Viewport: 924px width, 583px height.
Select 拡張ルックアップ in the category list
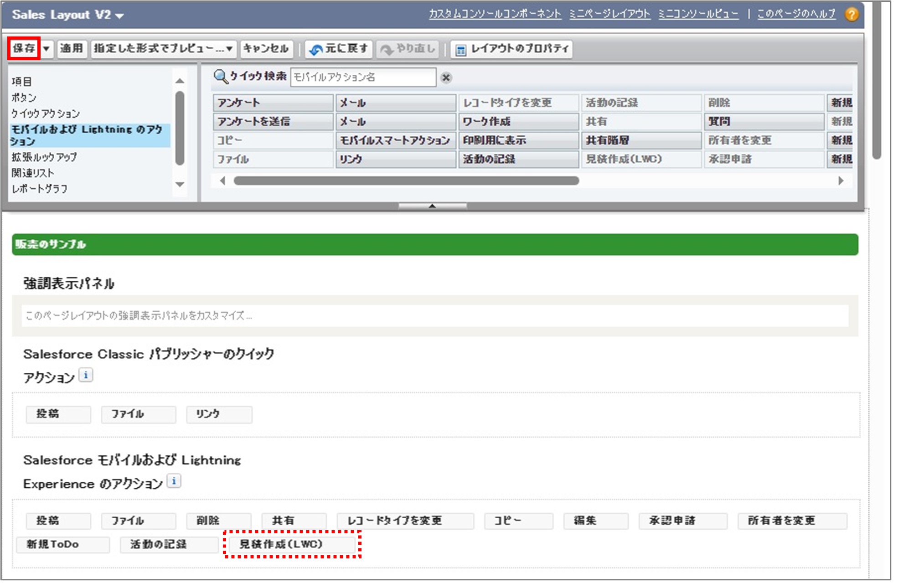point(44,157)
